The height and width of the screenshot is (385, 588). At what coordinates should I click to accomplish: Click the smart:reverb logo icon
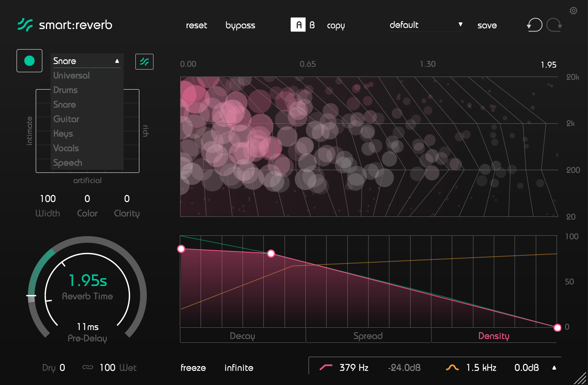[x=25, y=25]
